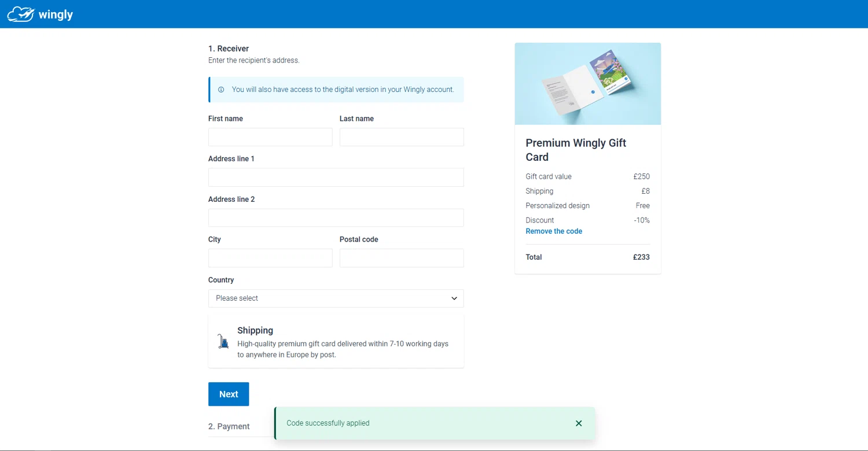Click the shipping trolley icon
Screen dimensions: 868x451
tap(223, 341)
